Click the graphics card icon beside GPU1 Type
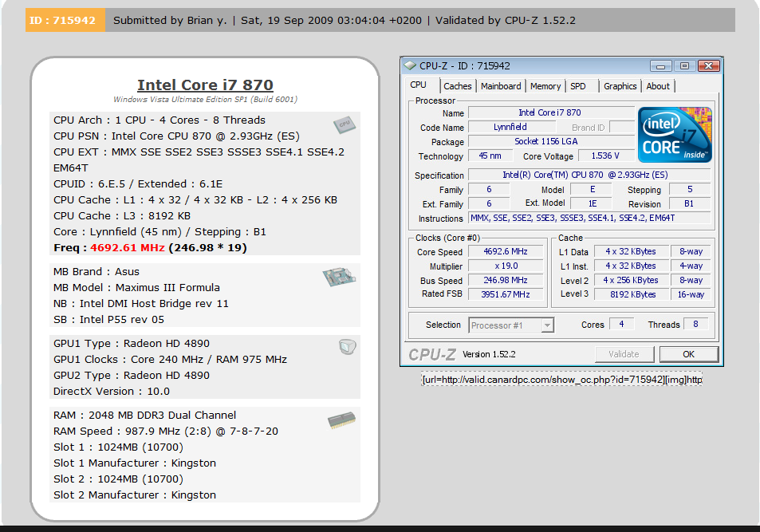This screenshot has height=532, width=760. (348, 346)
